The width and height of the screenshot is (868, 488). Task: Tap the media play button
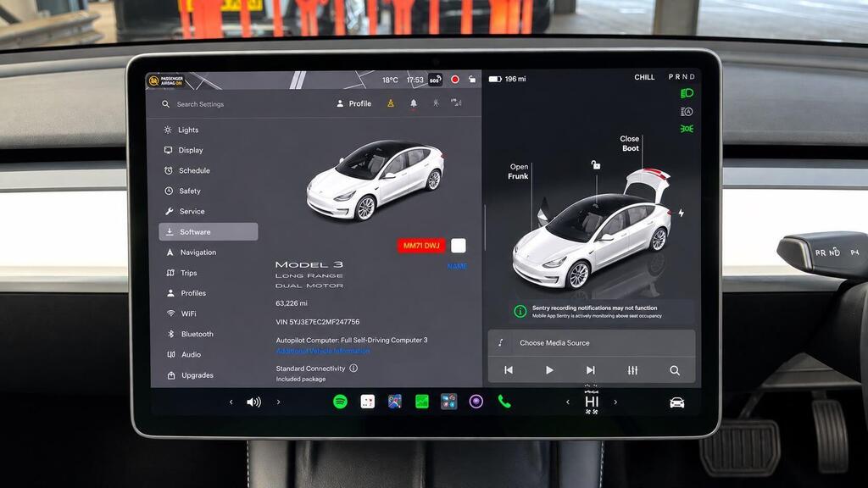point(549,370)
